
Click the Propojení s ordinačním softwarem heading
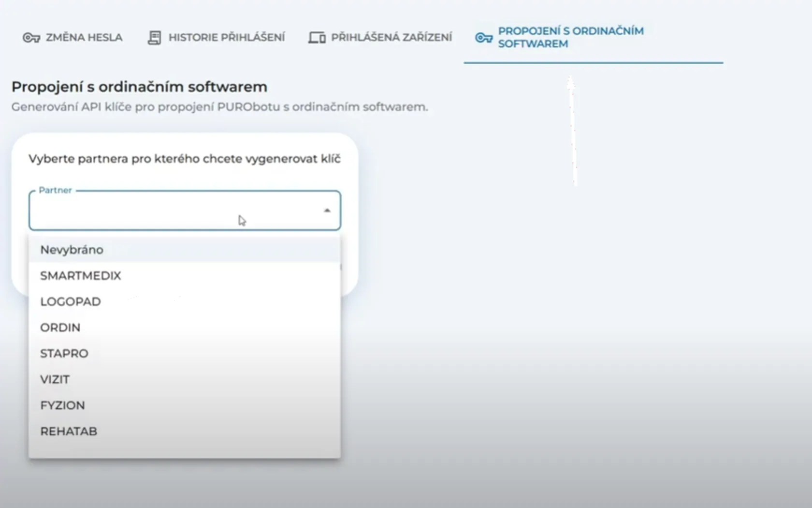(x=139, y=87)
